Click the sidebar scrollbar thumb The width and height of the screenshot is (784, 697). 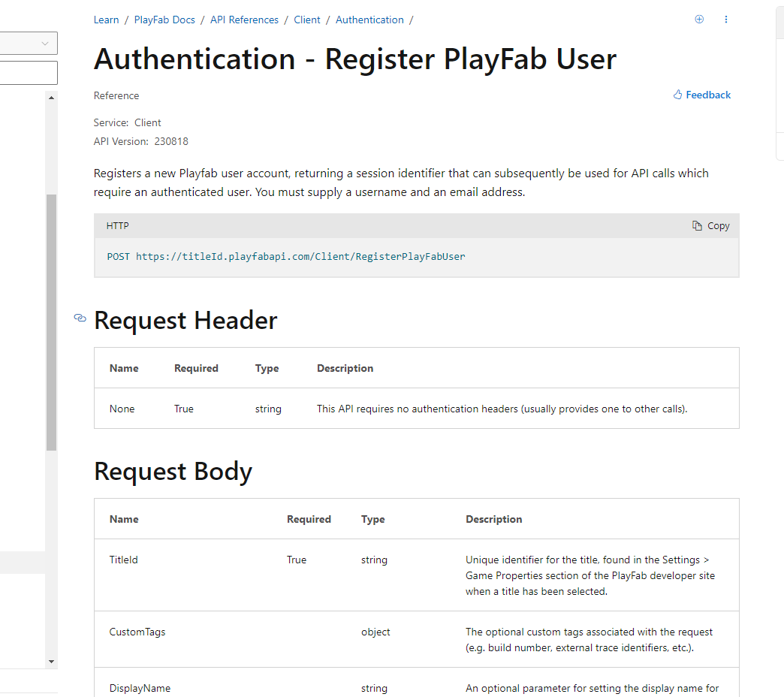(x=51, y=322)
